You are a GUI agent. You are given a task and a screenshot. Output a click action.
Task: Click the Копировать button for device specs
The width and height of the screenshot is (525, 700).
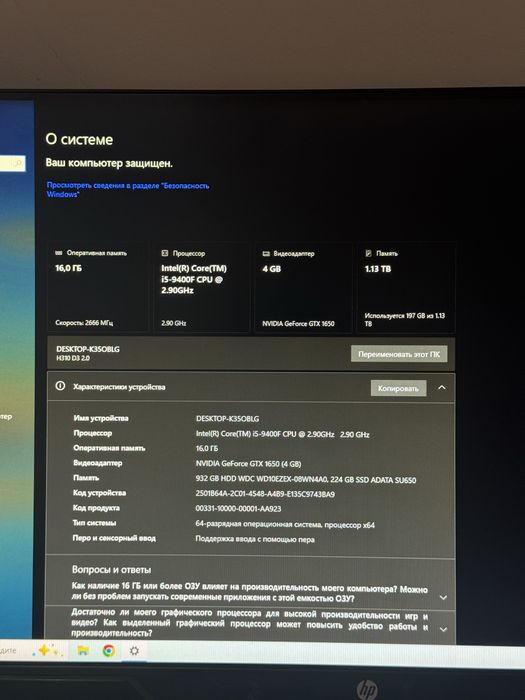pos(398,388)
